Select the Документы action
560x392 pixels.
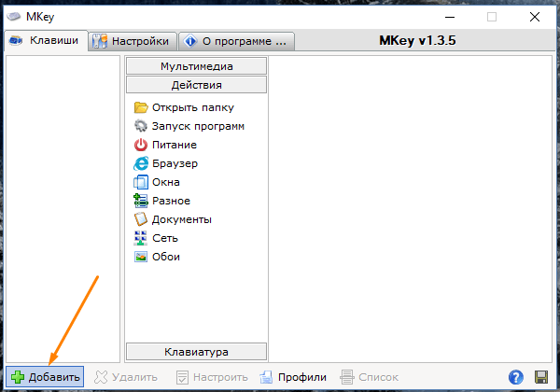pyautogui.click(x=182, y=219)
